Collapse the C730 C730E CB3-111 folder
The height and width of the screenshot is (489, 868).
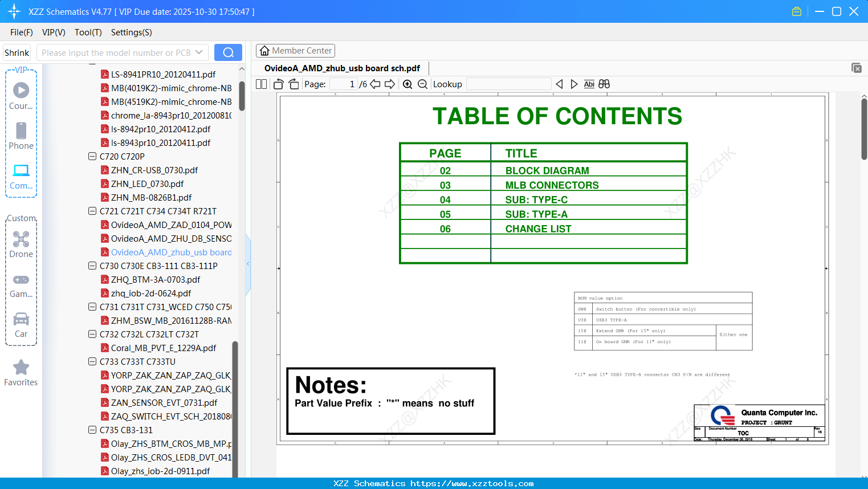tap(92, 266)
